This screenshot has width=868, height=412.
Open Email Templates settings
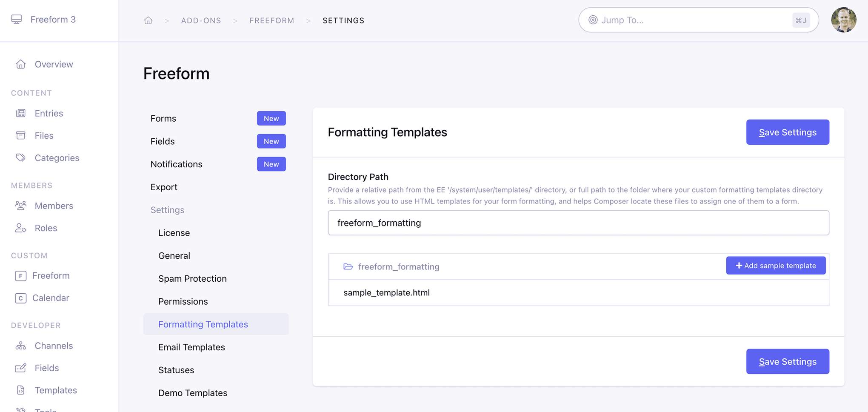[x=191, y=347]
